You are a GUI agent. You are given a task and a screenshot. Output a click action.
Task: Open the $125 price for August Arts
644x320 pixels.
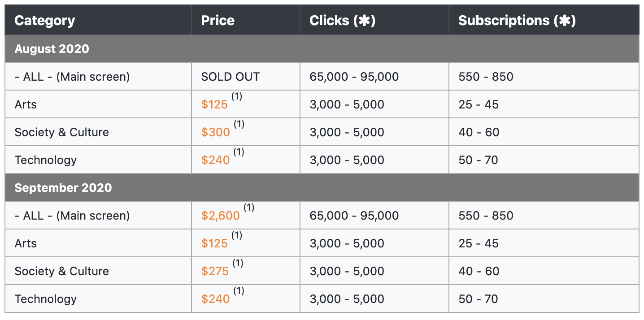click(214, 105)
